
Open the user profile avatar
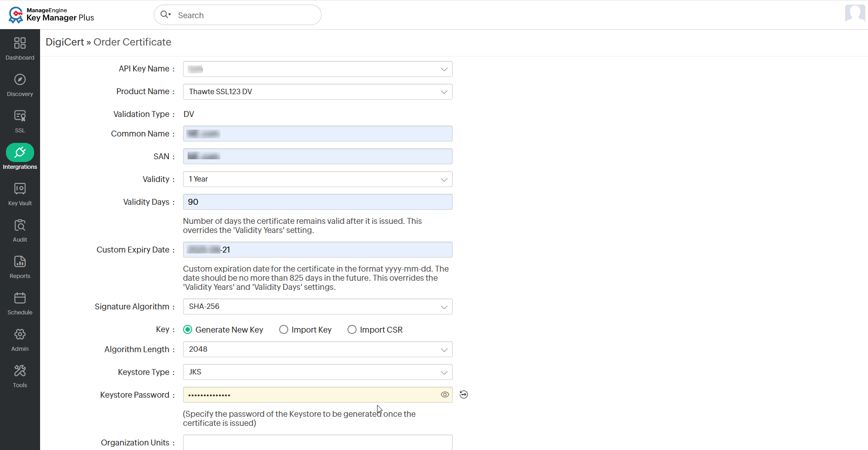[855, 14]
